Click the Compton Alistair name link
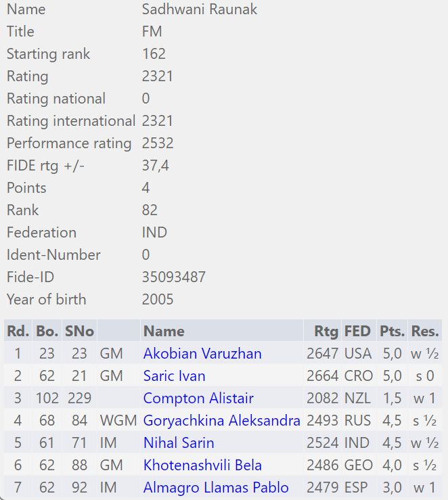This screenshot has width=448, height=500. [x=198, y=398]
